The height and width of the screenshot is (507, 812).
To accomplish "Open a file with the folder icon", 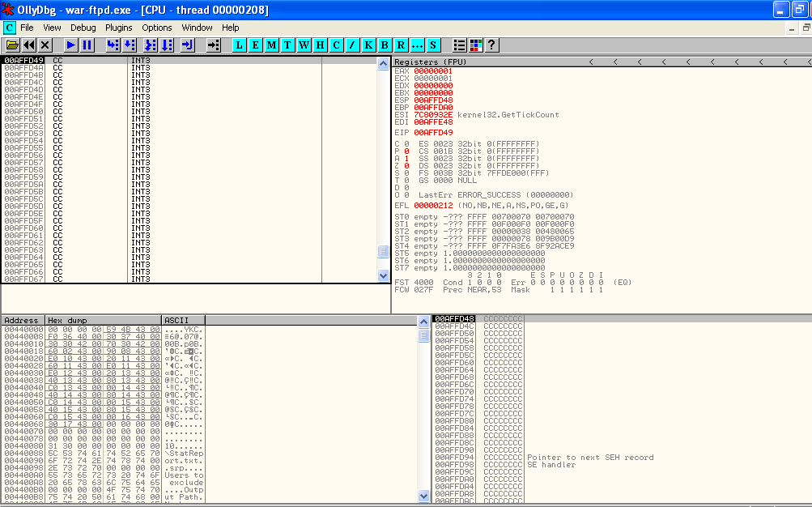I will (12, 45).
